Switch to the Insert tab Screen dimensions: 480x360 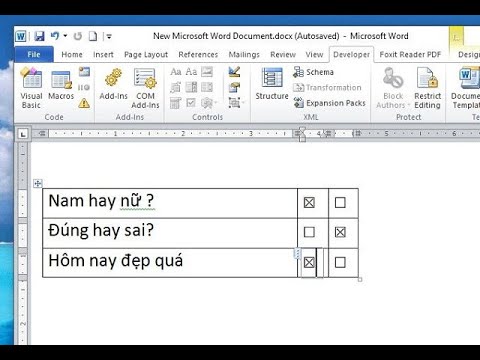point(103,54)
